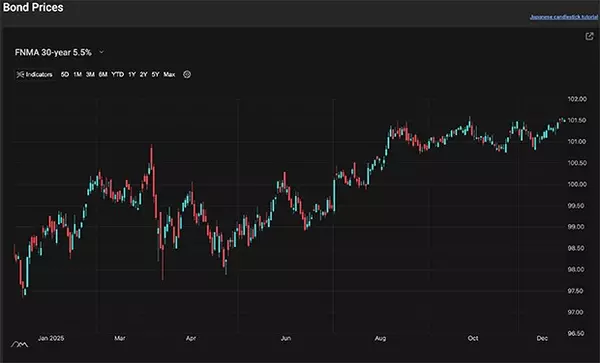Viewport: 600px width, 363px height.
Task: Click the Bond Prices heading
Action: pyautogui.click(x=33, y=7)
